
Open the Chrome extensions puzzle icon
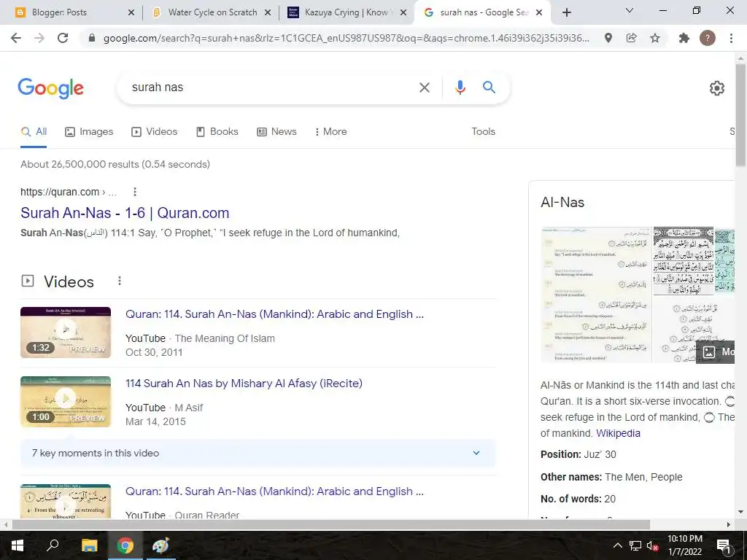pyautogui.click(x=684, y=38)
